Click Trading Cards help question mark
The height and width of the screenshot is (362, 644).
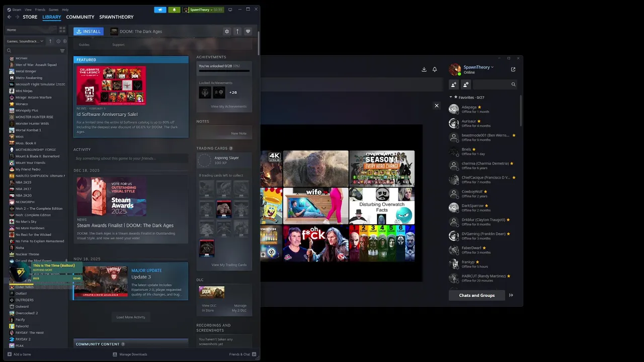pyautogui.click(x=231, y=148)
